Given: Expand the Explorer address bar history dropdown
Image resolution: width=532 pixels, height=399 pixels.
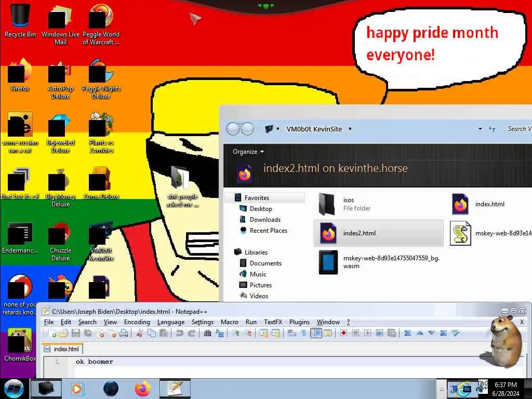Looking at the screenshot, I should 480,129.
